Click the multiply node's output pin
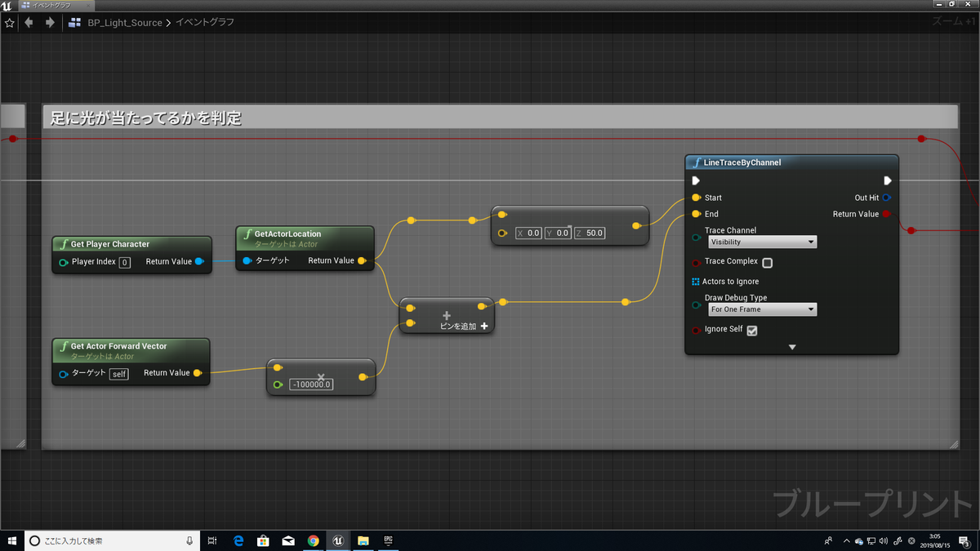This screenshot has height=551, width=980. (x=363, y=377)
